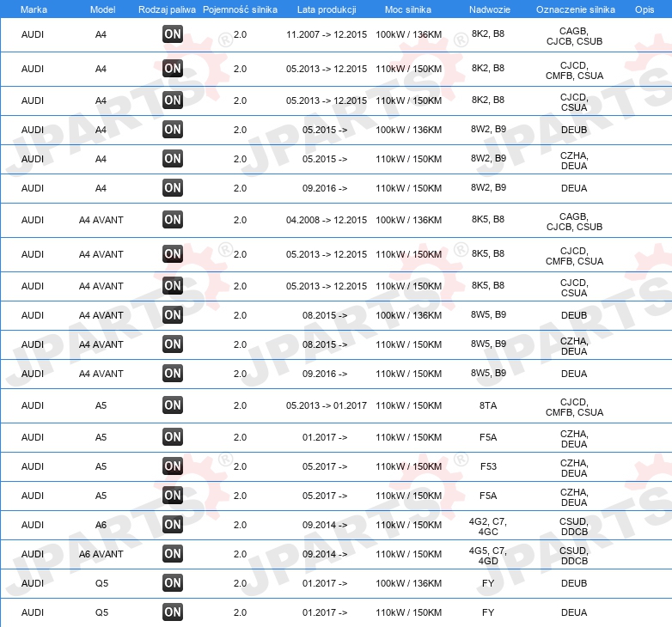Click the ON badge in the A5 F53 row

point(173,466)
